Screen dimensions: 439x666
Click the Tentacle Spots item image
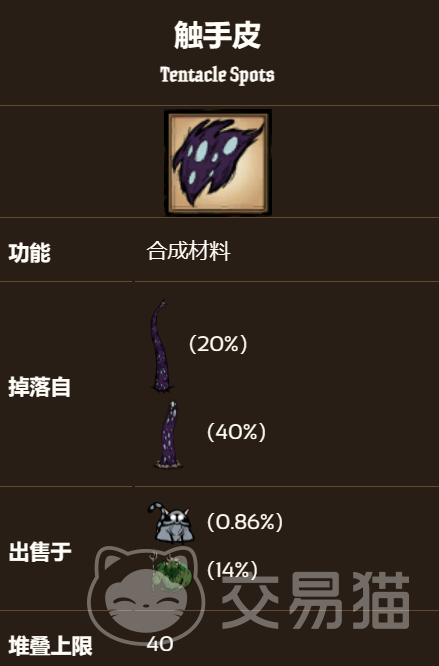[x=218, y=162]
